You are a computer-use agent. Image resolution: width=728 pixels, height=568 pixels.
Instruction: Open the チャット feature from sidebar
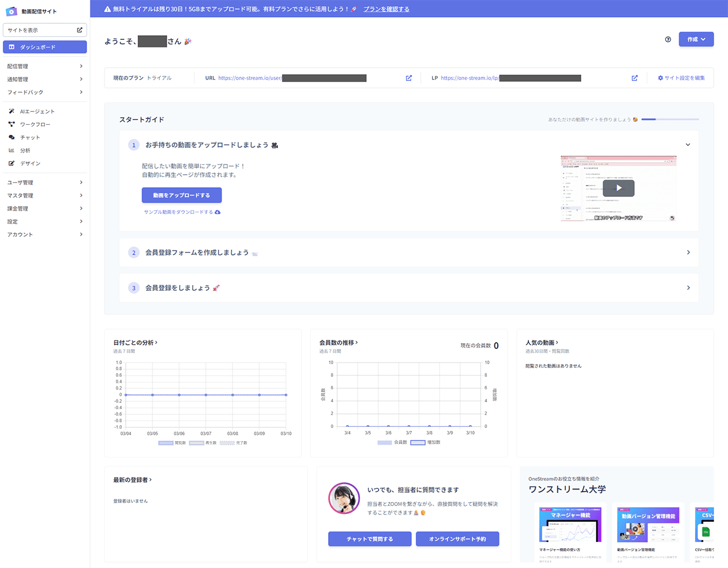pos(26,137)
